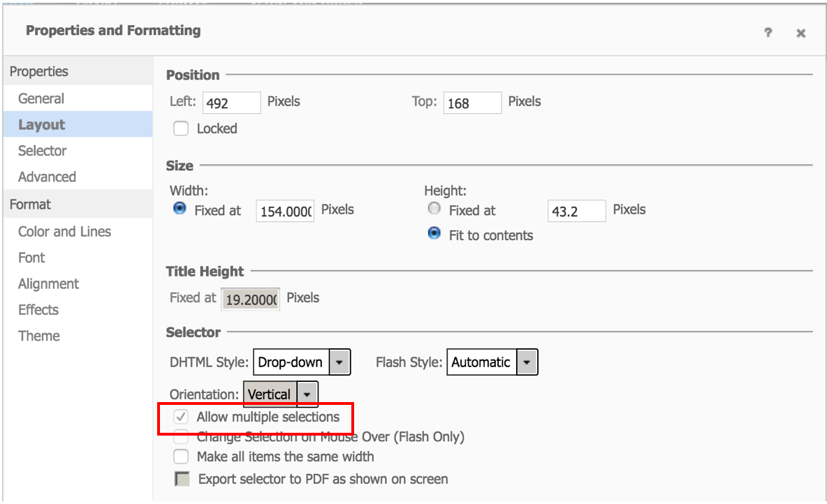Open Alignment formatting options
Image resolution: width=827 pixels, height=504 pixels.
(48, 283)
